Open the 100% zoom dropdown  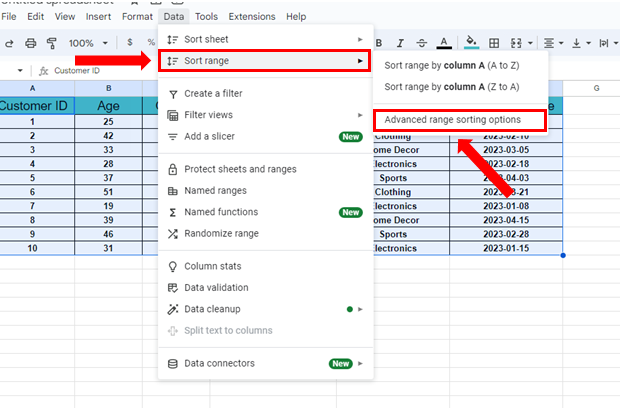pos(88,43)
